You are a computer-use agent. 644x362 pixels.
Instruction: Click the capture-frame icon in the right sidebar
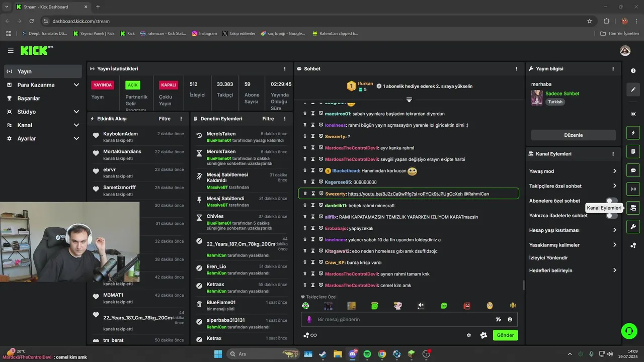(x=633, y=114)
